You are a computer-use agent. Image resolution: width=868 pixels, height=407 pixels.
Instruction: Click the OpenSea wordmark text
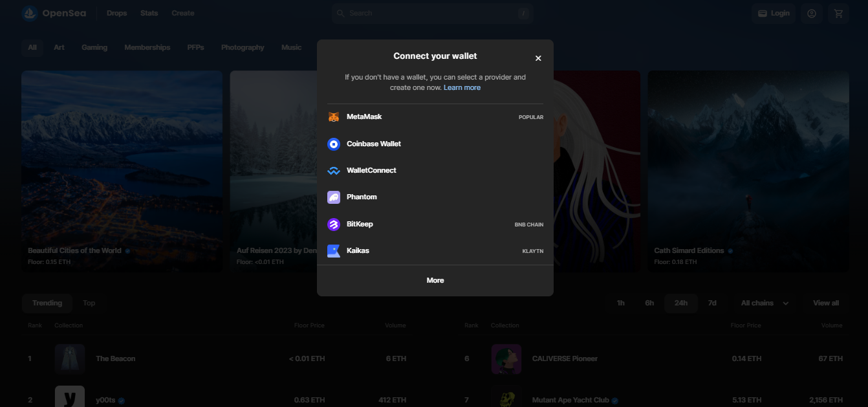pyautogui.click(x=64, y=13)
